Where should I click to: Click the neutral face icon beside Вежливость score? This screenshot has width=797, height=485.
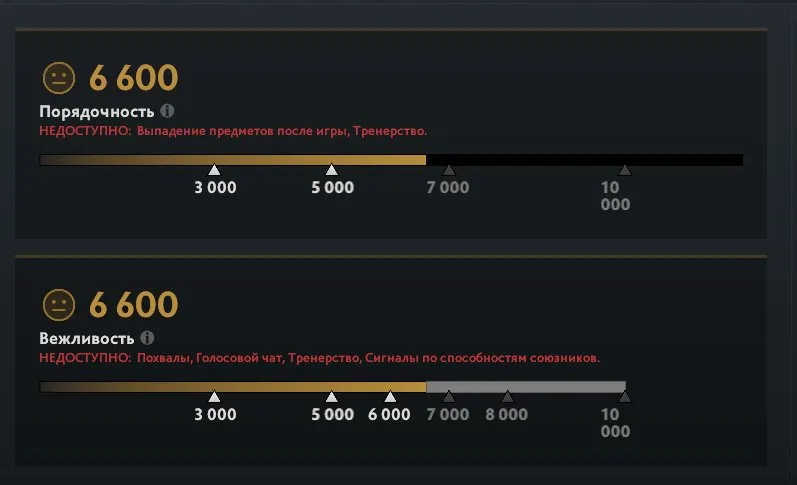point(59,305)
